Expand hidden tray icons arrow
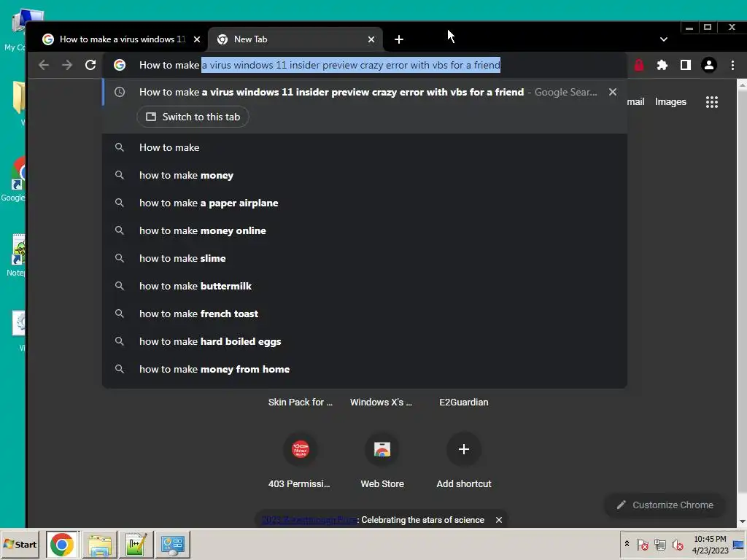The height and width of the screenshot is (560, 747). 627,544
